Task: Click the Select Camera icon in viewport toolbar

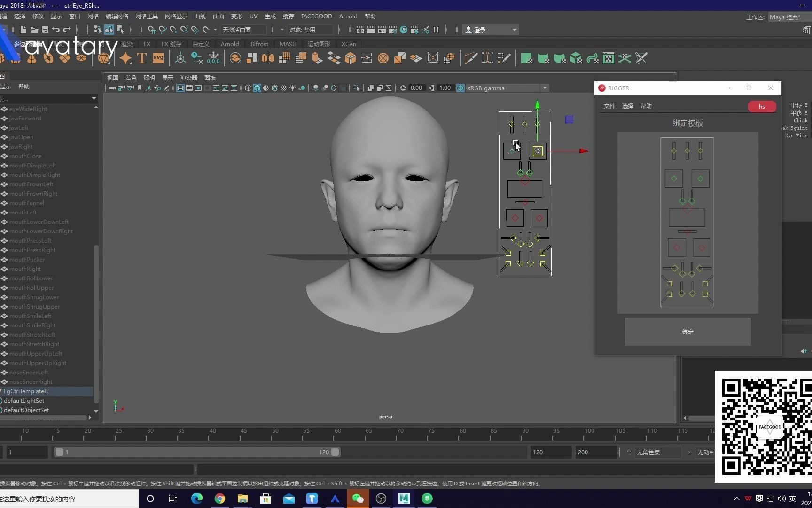Action: point(112,88)
